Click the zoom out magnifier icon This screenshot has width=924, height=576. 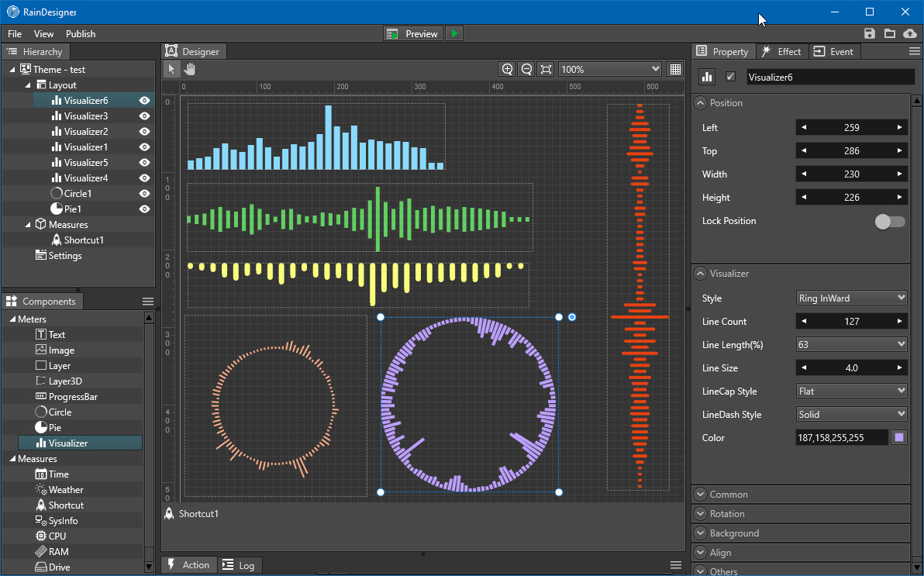point(526,69)
